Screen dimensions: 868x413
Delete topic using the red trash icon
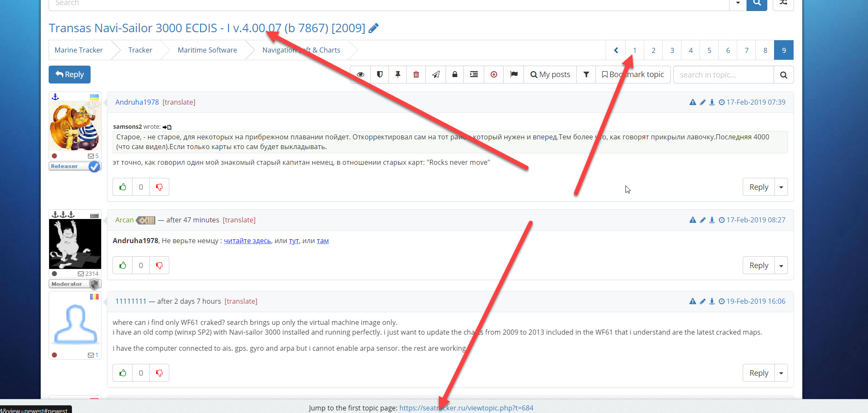[x=416, y=75]
